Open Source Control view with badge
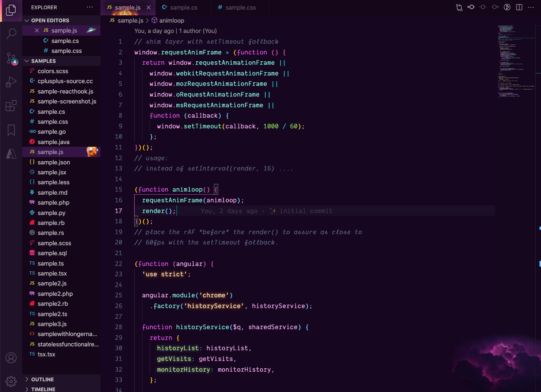Viewport: 541px width, 392px height. [x=11, y=58]
